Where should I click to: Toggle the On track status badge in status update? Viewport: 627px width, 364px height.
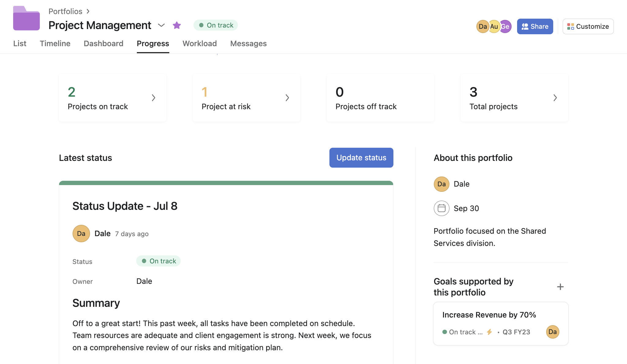tap(158, 261)
